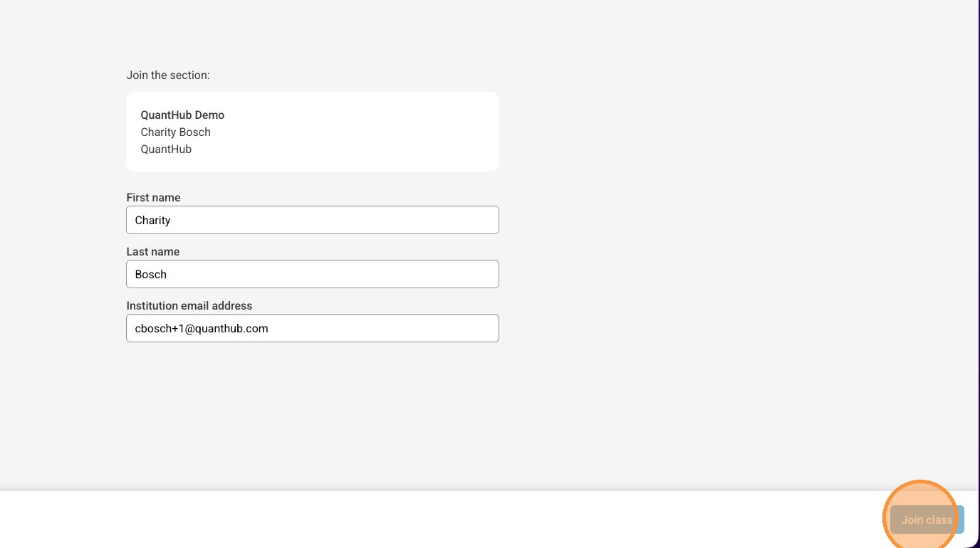Click the Last name label
980x548 pixels.
point(152,251)
